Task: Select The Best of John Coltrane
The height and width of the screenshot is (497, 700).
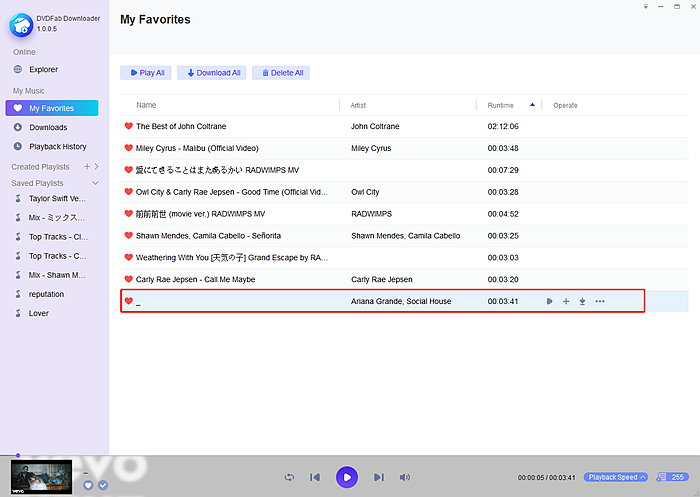Action: click(x=181, y=126)
